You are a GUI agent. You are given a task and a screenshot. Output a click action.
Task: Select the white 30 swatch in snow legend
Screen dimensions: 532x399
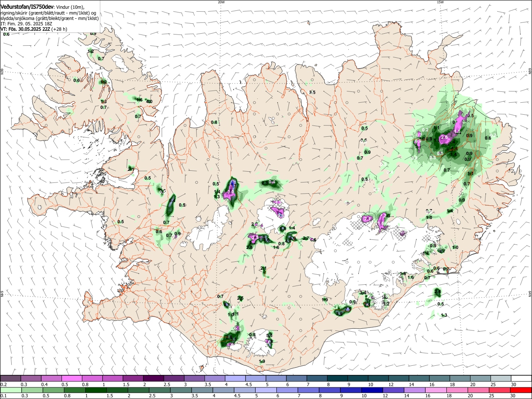(x=520, y=378)
